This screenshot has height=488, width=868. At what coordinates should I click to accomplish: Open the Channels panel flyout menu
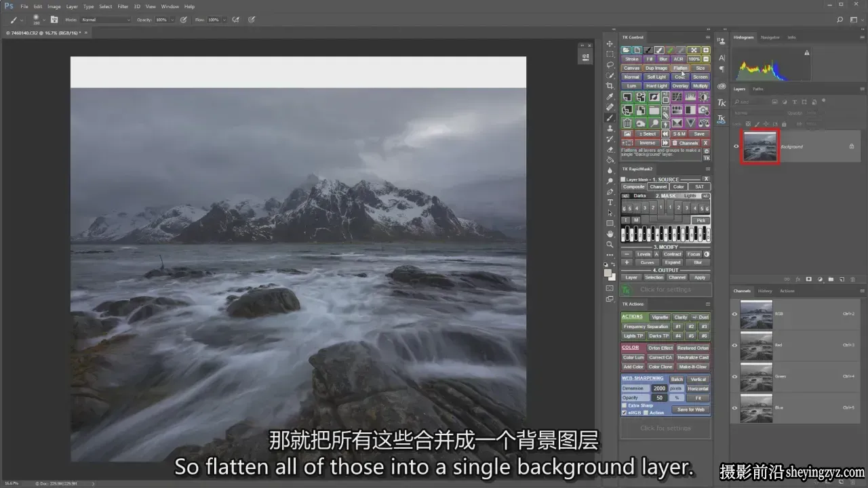click(x=861, y=291)
